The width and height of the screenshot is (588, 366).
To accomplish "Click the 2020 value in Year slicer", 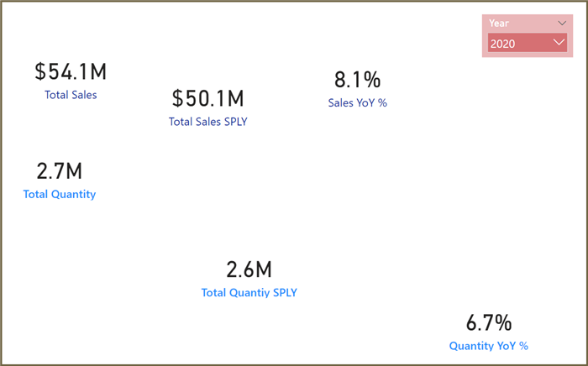I will [504, 43].
